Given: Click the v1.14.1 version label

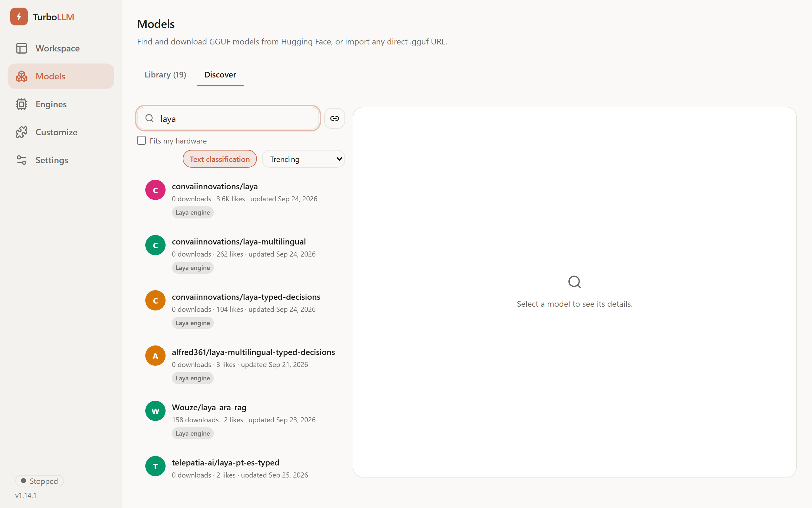Looking at the screenshot, I should coord(26,495).
